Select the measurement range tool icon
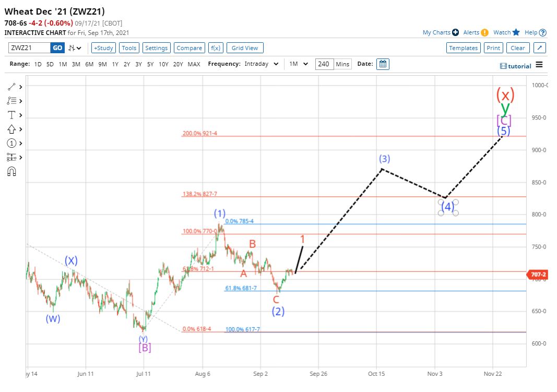 click(x=11, y=157)
